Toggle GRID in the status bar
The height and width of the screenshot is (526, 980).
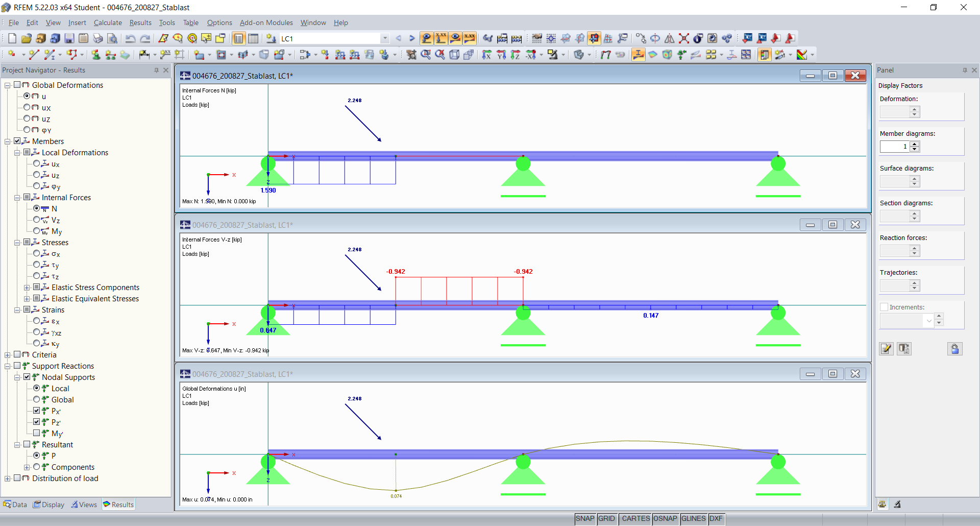(x=606, y=518)
